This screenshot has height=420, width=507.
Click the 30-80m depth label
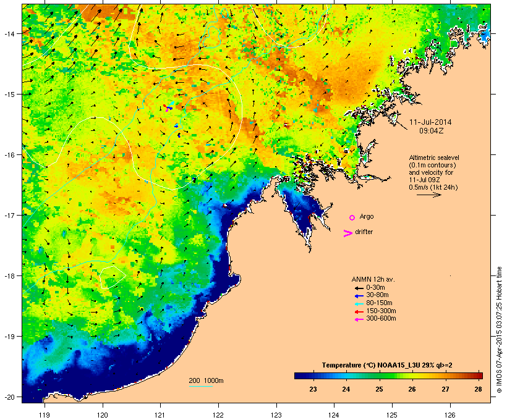coord(377,295)
